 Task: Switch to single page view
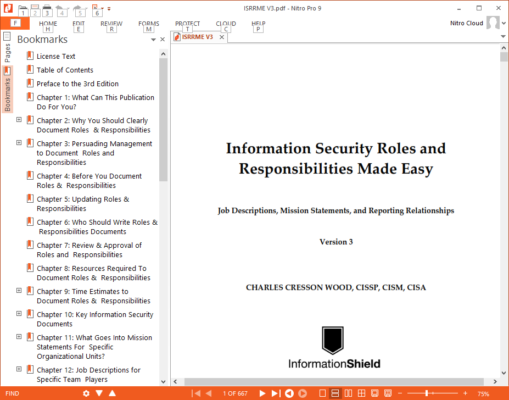tap(322, 393)
